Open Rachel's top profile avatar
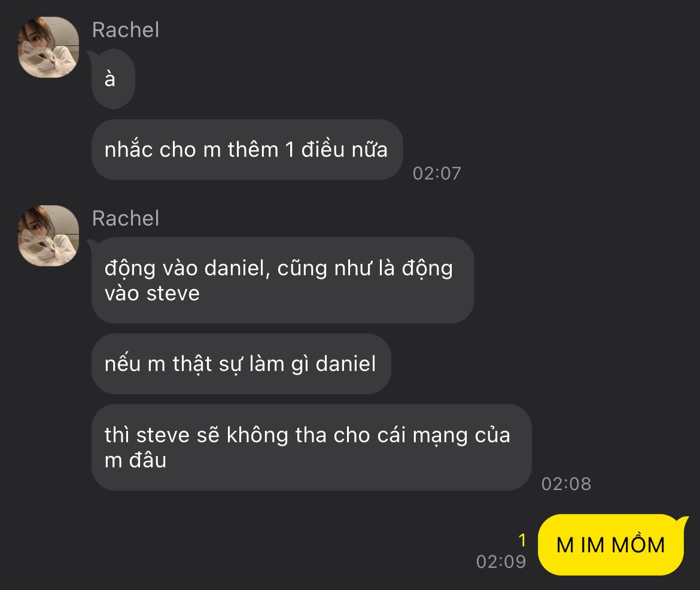The height and width of the screenshot is (590, 700). [x=48, y=47]
